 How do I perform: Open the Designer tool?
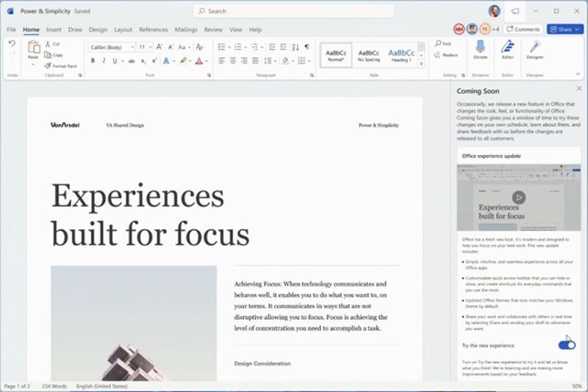[535, 49]
